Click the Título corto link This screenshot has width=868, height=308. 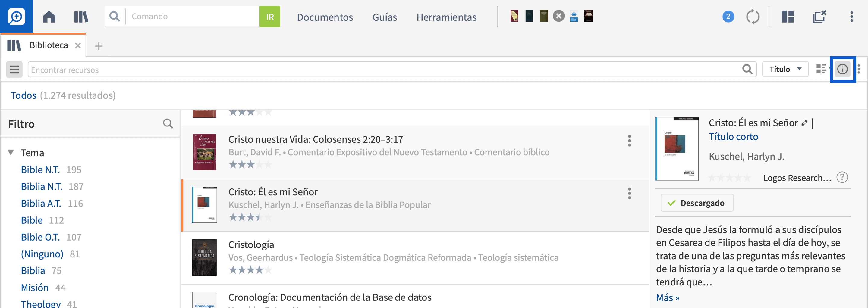point(733,137)
